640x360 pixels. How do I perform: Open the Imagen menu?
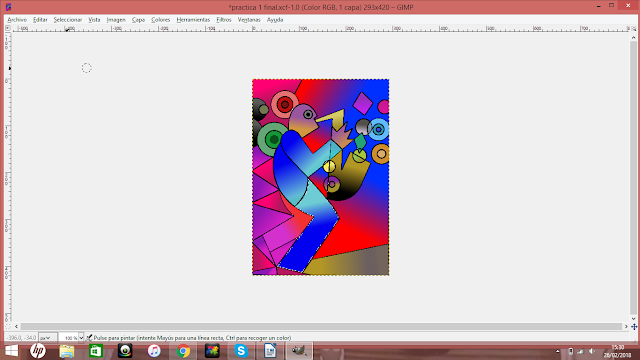coord(116,20)
